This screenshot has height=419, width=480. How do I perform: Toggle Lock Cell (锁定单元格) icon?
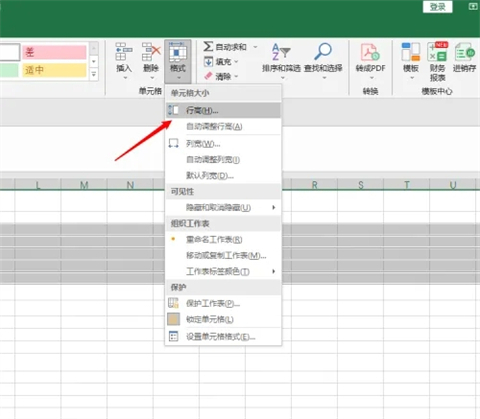pos(173,319)
